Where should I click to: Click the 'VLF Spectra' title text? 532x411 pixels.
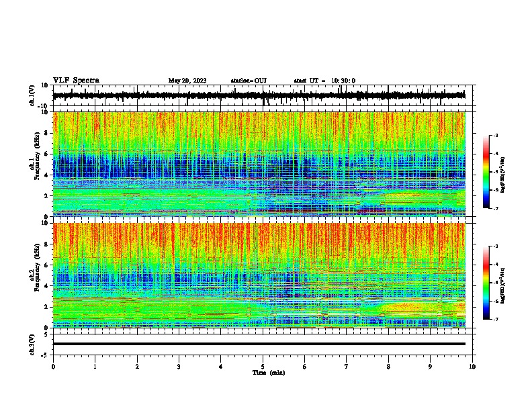pyautogui.click(x=76, y=81)
